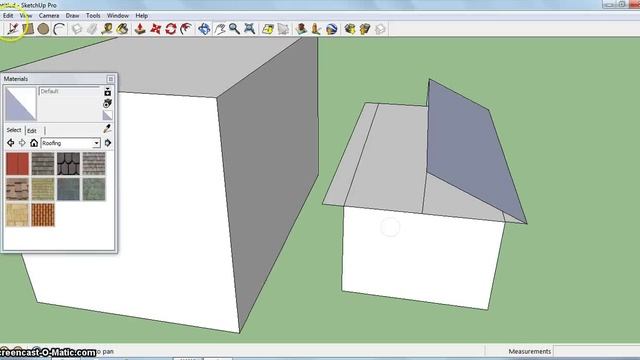Click the Photo Textures toolbar icon
This screenshot has height=360, width=640.
316,29
